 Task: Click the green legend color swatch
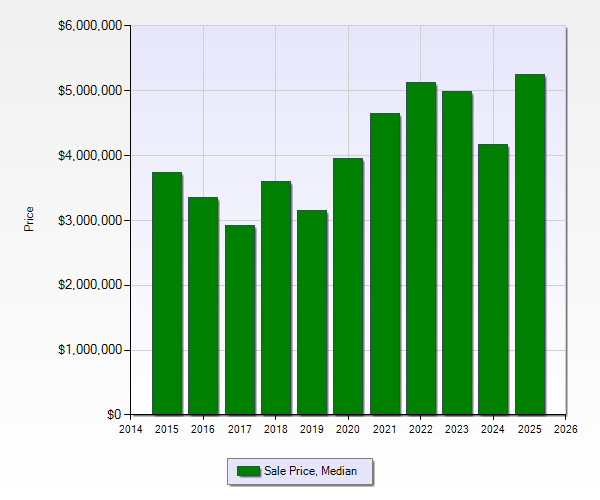click(248, 470)
